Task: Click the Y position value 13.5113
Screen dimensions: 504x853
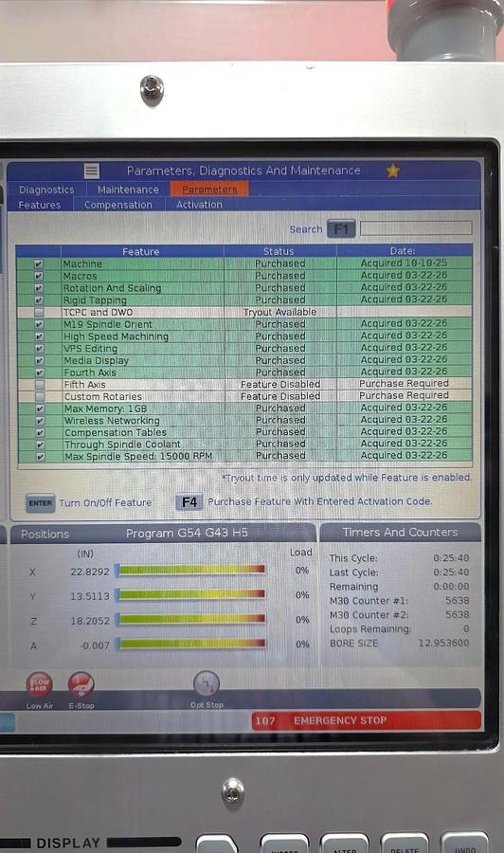Action: [x=90, y=596]
